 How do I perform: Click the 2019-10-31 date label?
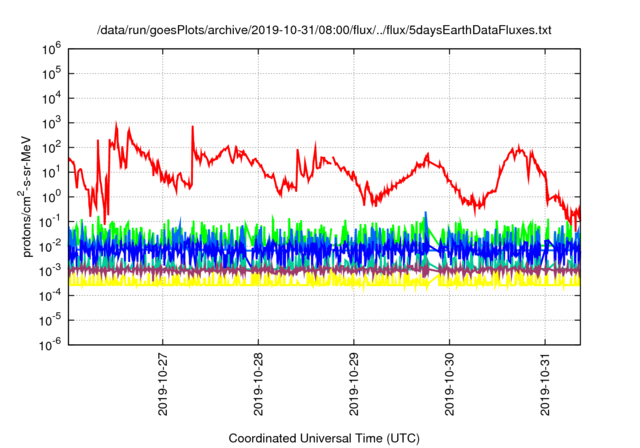(x=545, y=384)
